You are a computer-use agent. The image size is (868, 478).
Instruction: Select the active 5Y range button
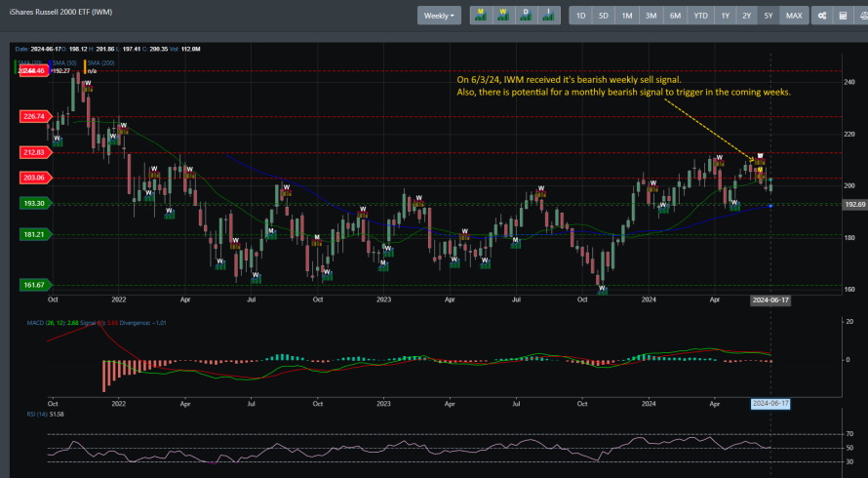pyautogui.click(x=769, y=16)
